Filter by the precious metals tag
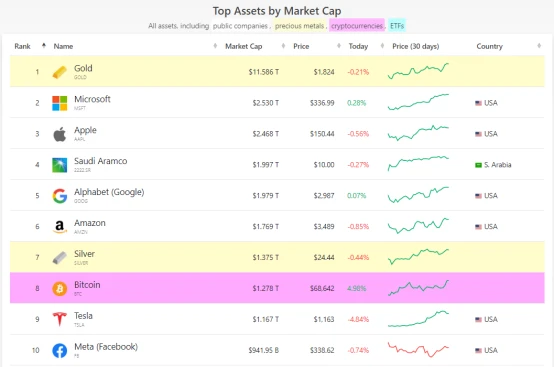554x367 pixels. 299,26
